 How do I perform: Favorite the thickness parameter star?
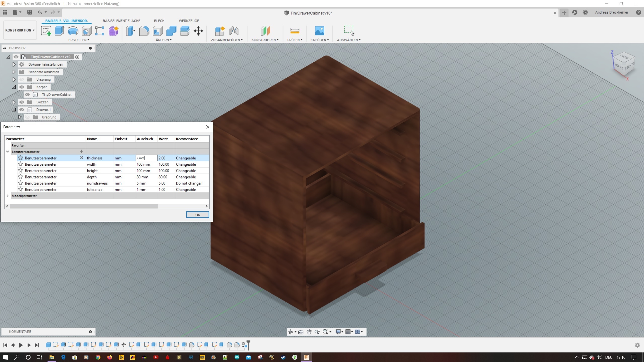click(x=21, y=158)
